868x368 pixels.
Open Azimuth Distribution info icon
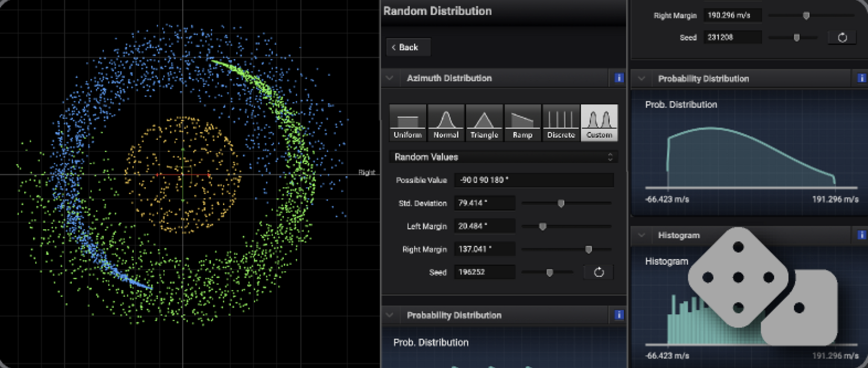618,78
